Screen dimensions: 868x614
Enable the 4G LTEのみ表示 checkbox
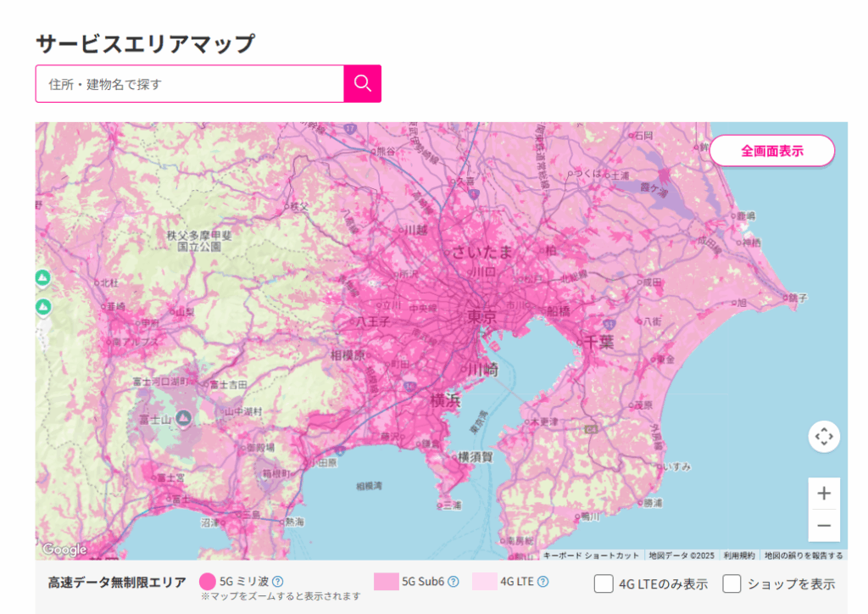[605, 583]
